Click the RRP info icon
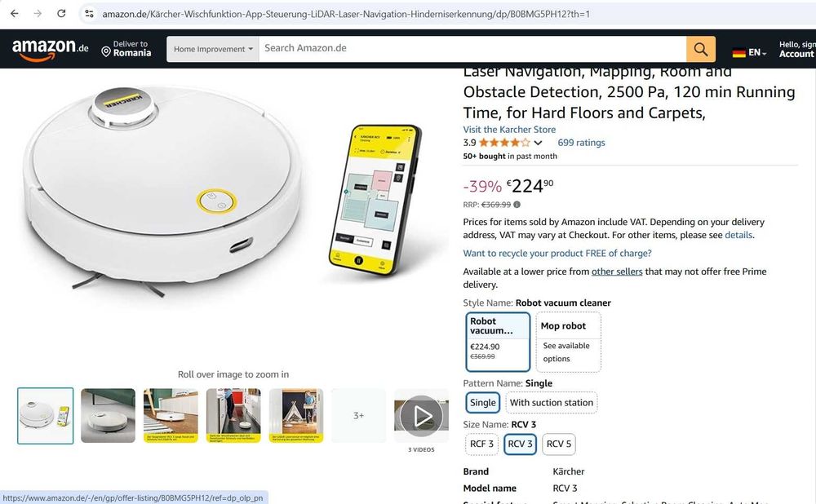The width and height of the screenshot is (816, 504). (x=517, y=205)
